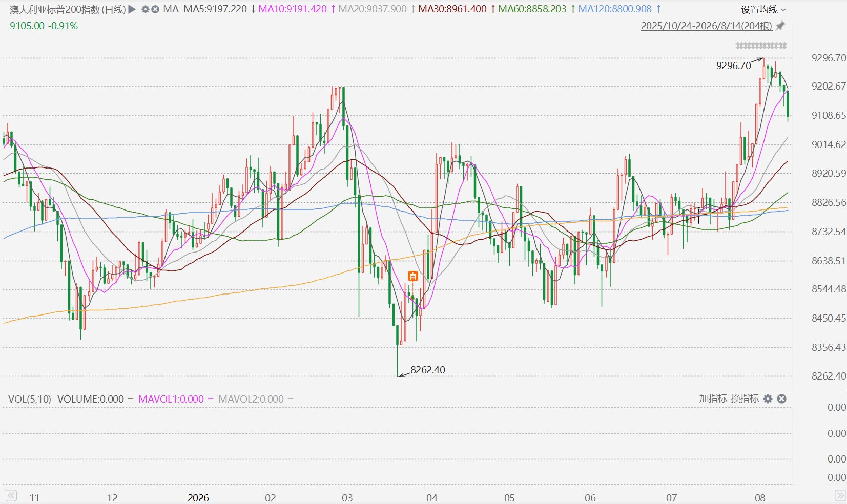Click the orange 自 marker on the chart
The width and height of the screenshot is (847, 504).
tap(413, 276)
